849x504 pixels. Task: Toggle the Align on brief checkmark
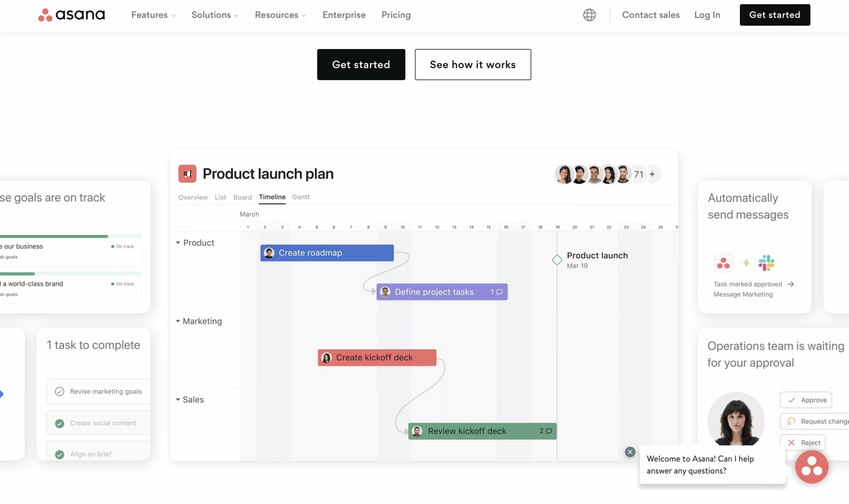point(60,454)
